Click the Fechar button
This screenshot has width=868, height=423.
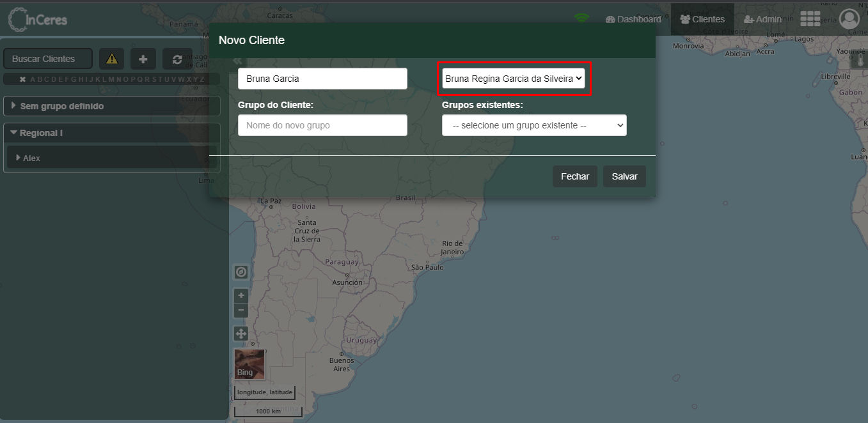point(575,176)
